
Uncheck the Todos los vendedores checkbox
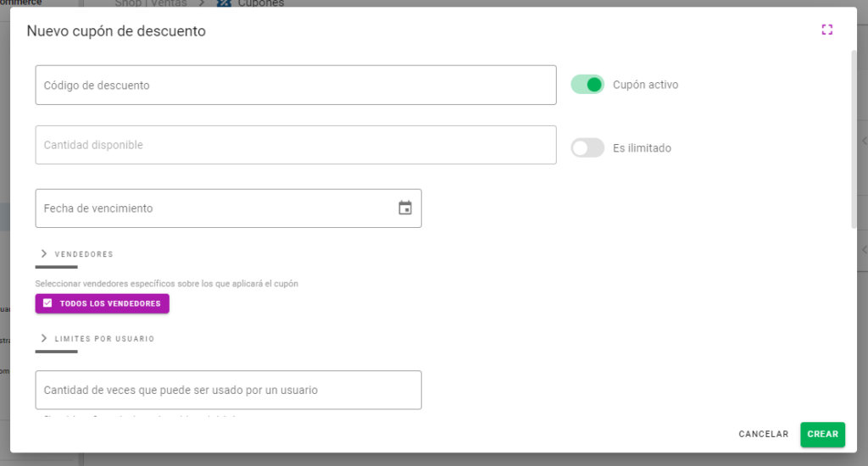pos(47,303)
